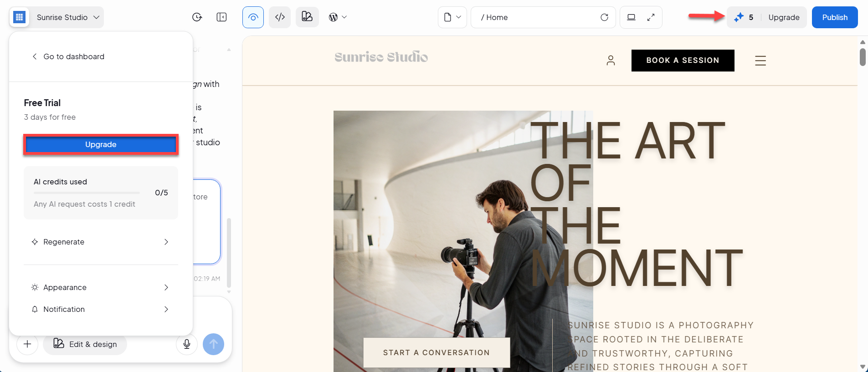Activate microphone voice input

187,344
